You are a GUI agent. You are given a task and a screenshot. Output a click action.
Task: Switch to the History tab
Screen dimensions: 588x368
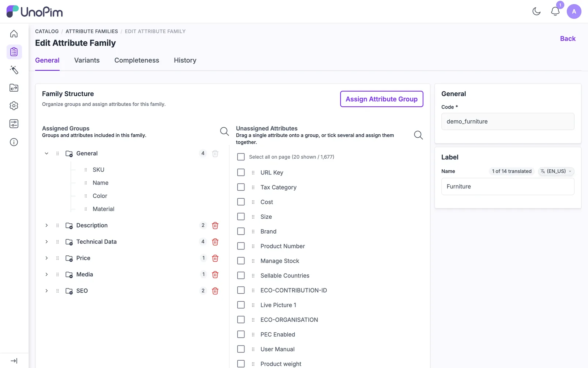[185, 60]
